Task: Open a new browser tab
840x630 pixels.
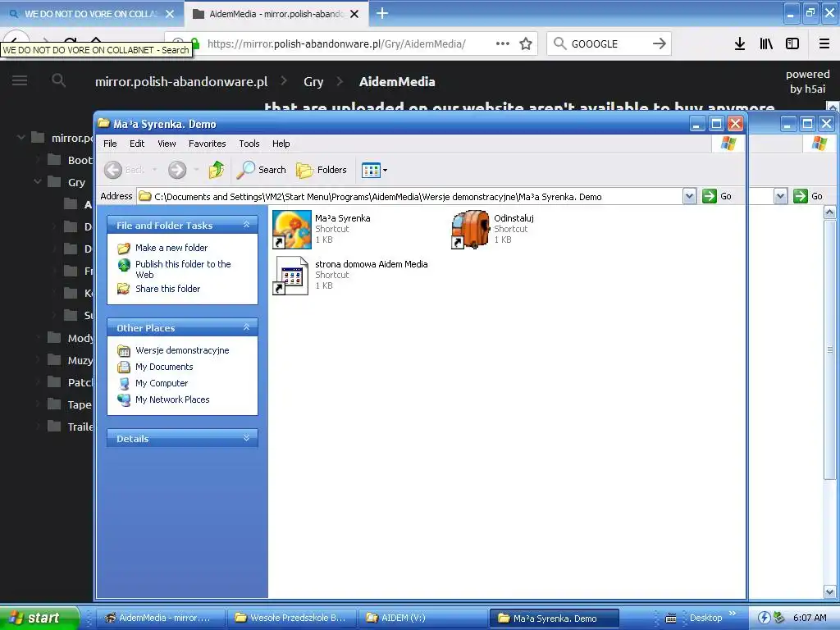Action: coord(382,13)
